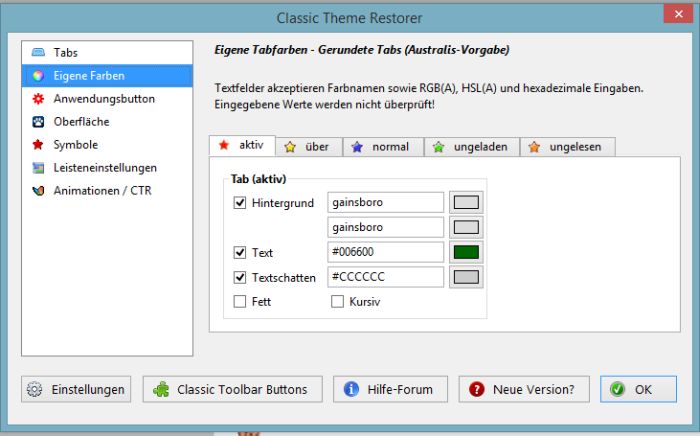Image resolution: width=700 pixels, height=436 pixels.
Task: Open Classic Toolbar Buttons
Action: point(233,389)
